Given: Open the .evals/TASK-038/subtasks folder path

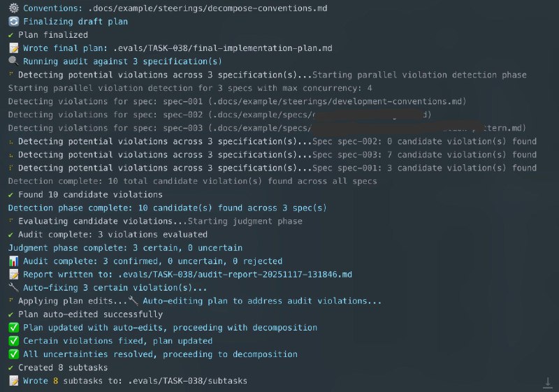Looking at the screenshot, I should (187, 381).
